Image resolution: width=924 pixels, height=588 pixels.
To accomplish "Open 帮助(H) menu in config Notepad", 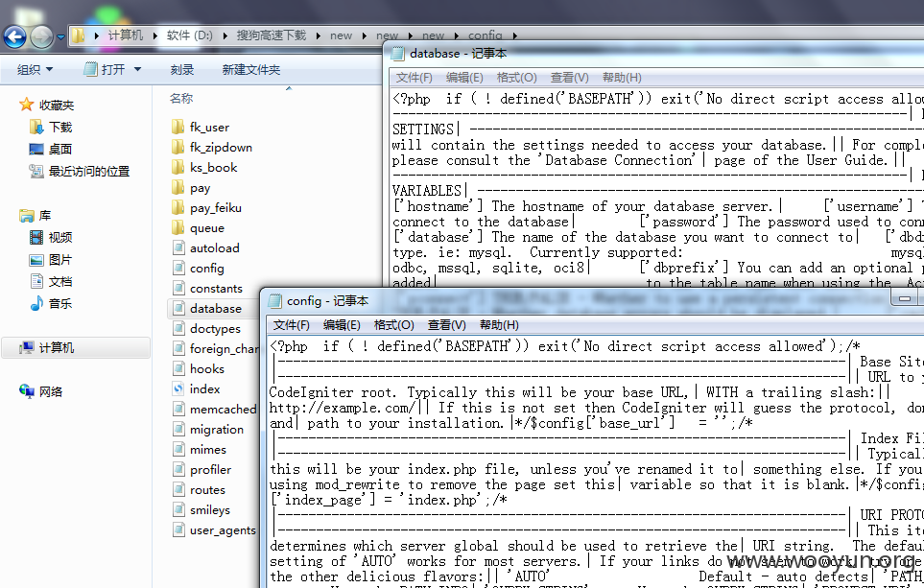I will click(499, 325).
